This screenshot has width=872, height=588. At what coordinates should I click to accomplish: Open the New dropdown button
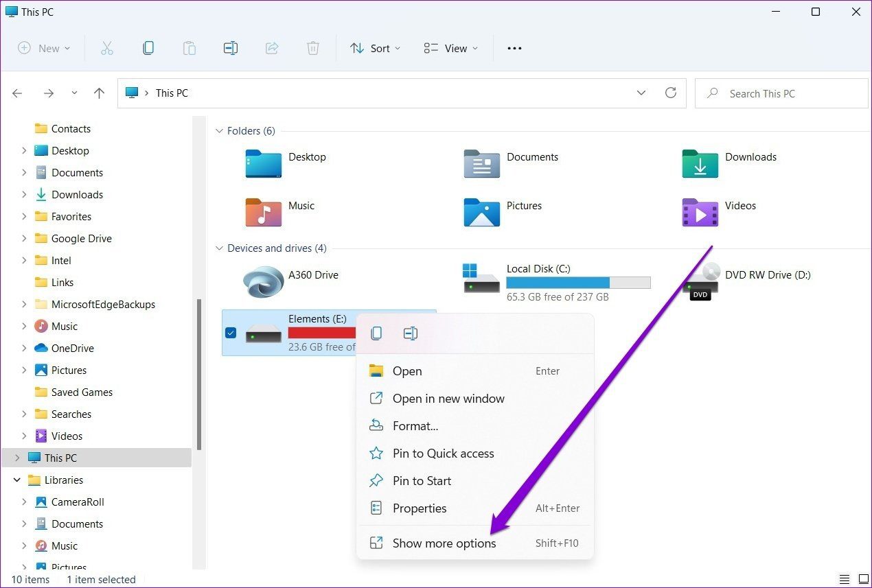click(44, 48)
